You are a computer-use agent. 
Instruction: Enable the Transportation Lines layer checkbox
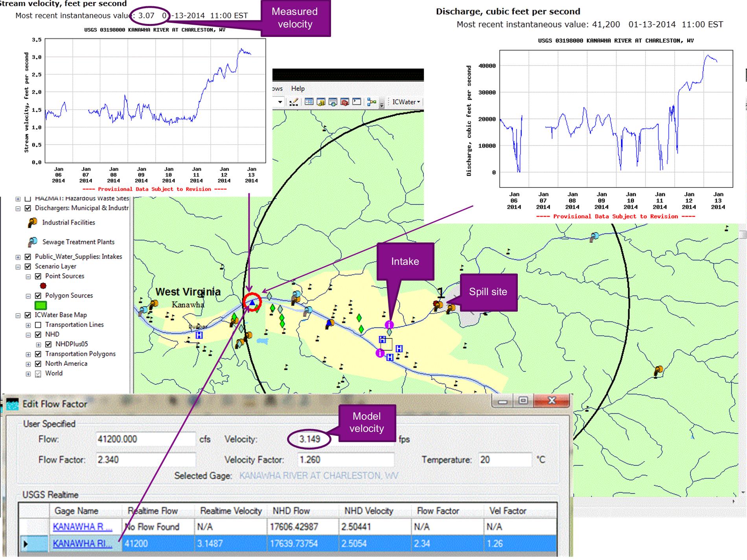point(38,325)
